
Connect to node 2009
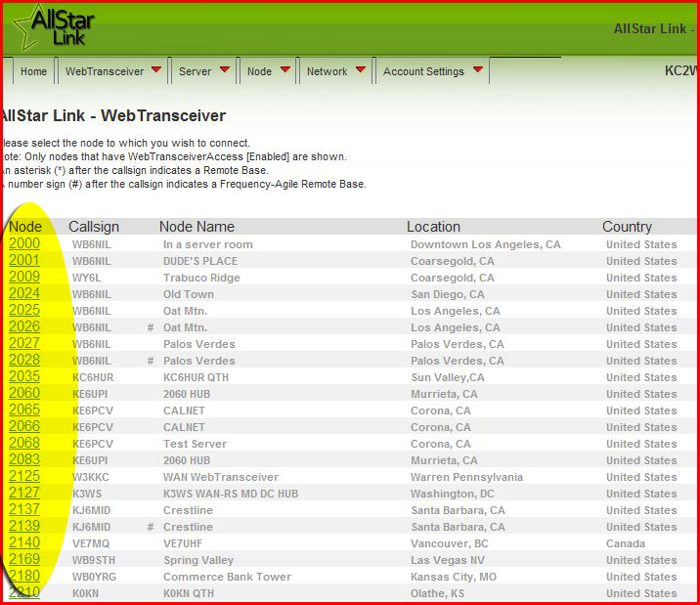pyautogui.click(x=24, y=277)
